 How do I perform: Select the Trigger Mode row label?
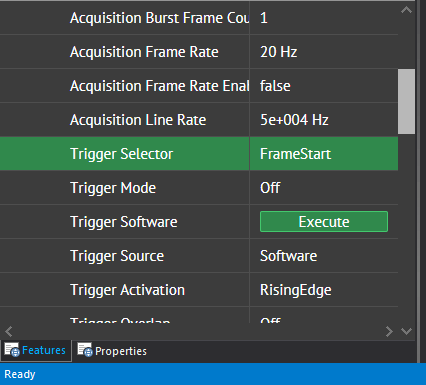pyautogui.click(x=113, y=188)
